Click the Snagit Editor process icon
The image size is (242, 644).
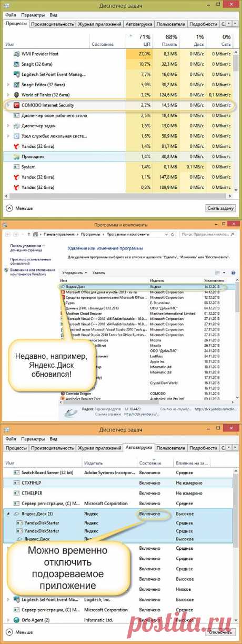[x=16, y=85]
